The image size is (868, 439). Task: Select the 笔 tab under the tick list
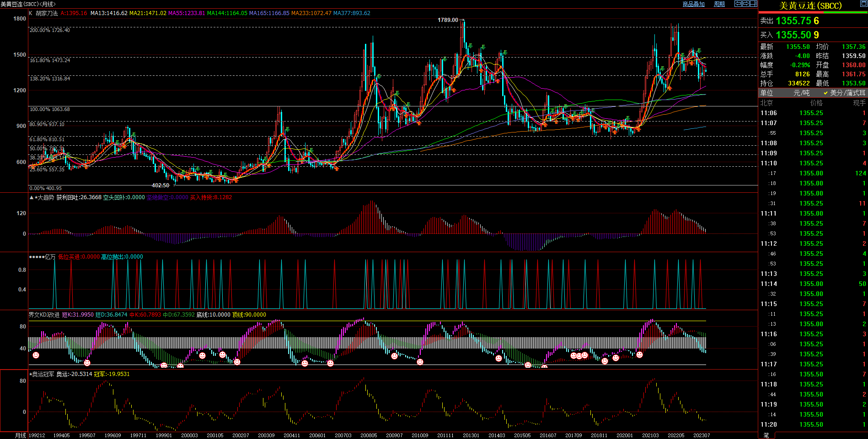click(x=766, y=435)
